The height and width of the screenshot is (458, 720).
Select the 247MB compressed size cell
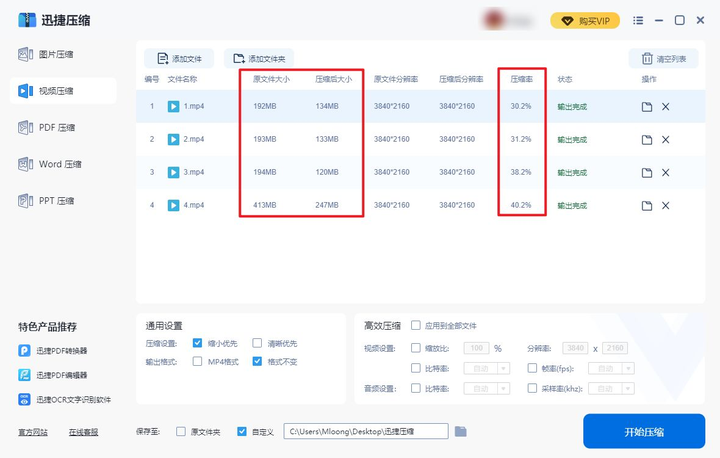[327, 205]
